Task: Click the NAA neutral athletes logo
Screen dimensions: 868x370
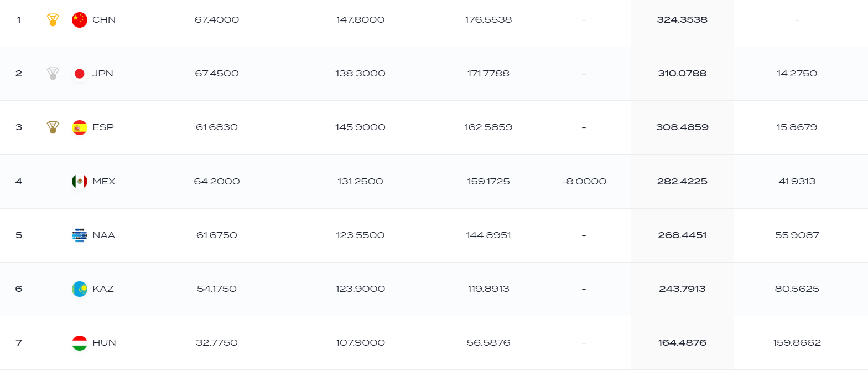Action: point(80,235)
